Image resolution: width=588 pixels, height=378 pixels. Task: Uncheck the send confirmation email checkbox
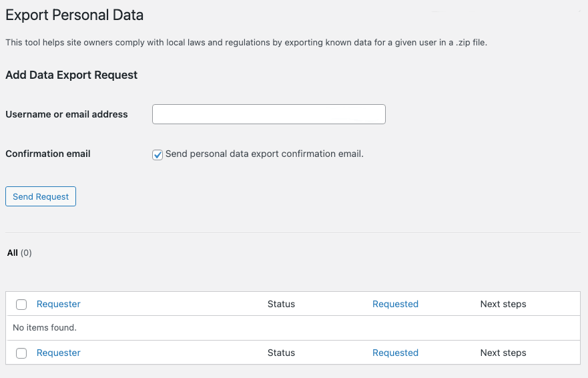tap(158, 155)
